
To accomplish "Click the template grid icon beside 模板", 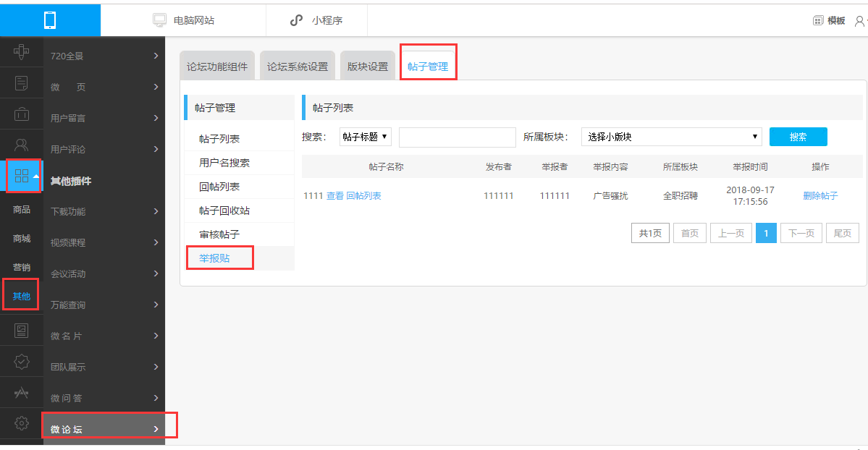I will click(x=818, y=20).
